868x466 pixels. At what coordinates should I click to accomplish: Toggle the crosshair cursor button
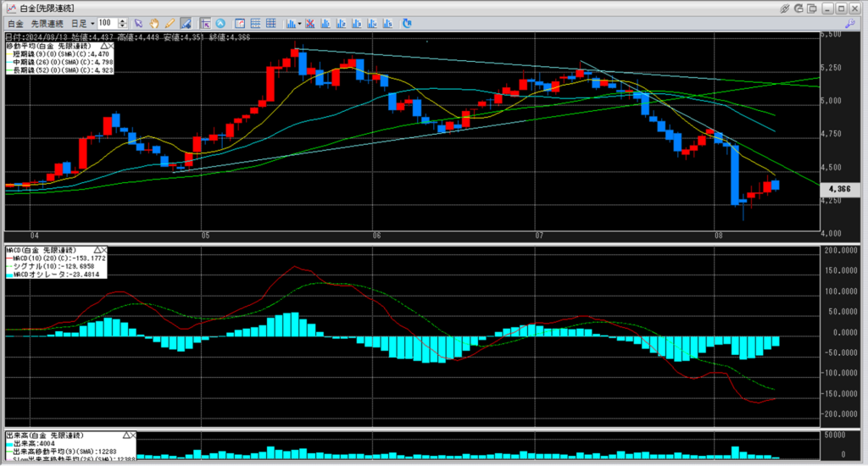tap(205, 23)
